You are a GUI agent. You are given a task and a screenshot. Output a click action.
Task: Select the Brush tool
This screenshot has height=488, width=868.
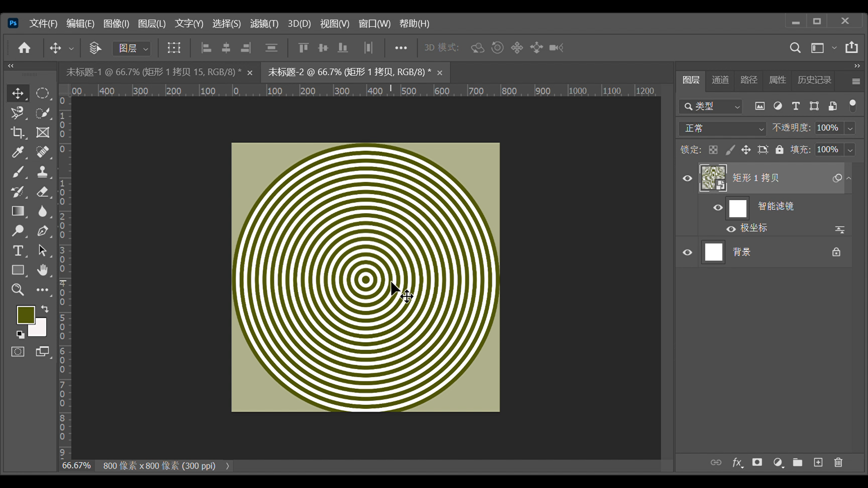(x=18, y=172)
